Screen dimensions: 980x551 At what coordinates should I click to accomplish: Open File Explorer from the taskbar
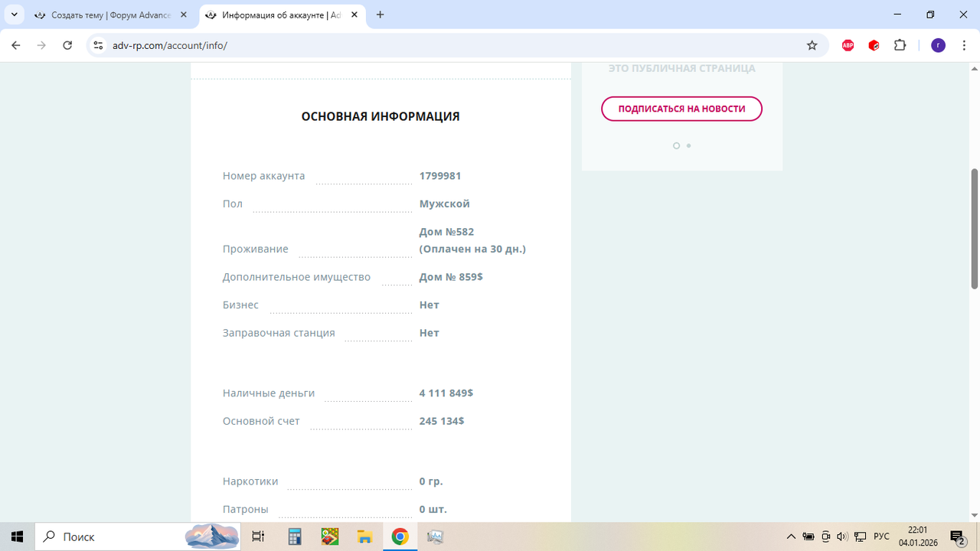365,536
